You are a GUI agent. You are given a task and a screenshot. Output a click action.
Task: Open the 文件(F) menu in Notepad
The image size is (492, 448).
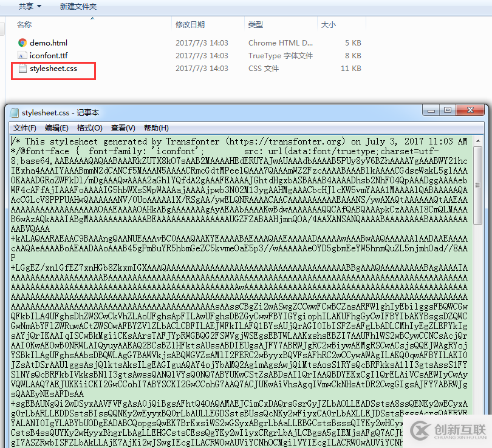click(x=25, y=128)
